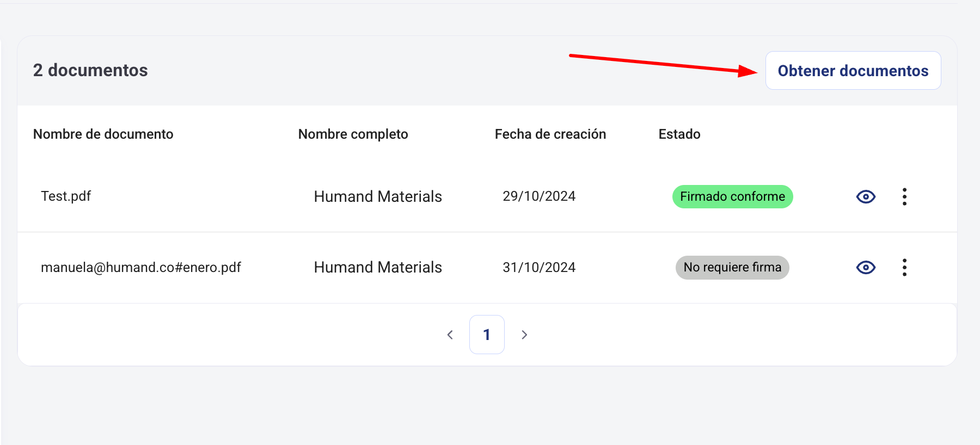Click the Fecha de creación column header

point(550,134)
